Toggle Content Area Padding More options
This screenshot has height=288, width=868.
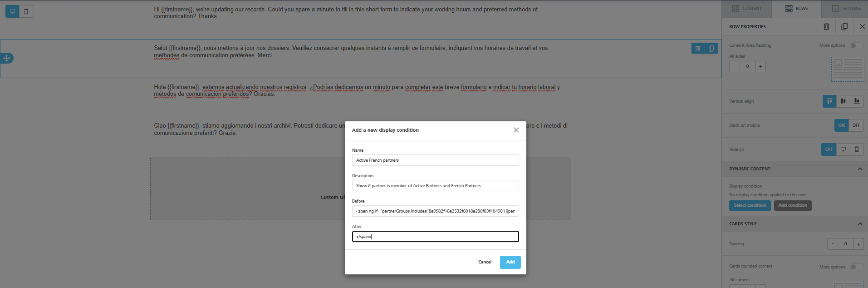(x=856, y=45)
